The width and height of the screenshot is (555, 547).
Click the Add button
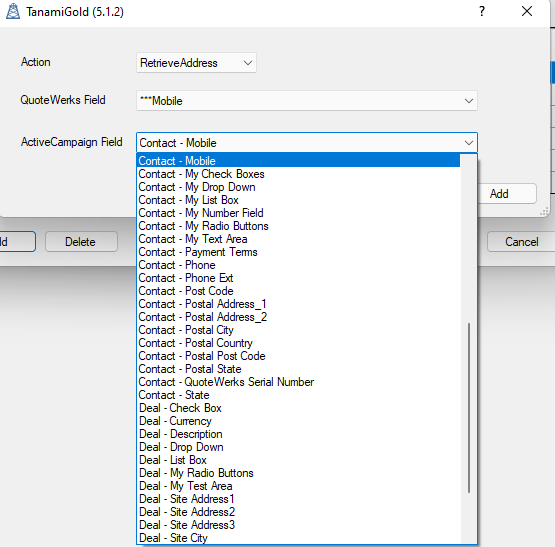pos(507,194)
